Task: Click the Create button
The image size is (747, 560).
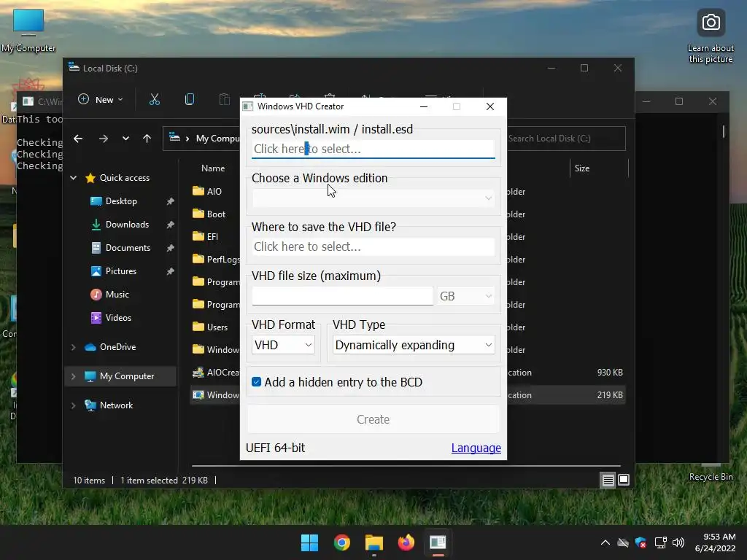Action: tap(373, 419)
